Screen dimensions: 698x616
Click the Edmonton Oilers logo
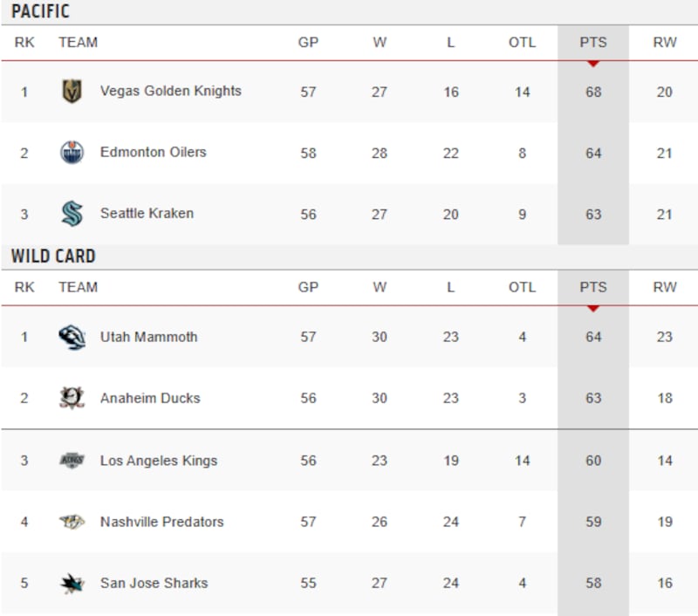click(72, 153)
